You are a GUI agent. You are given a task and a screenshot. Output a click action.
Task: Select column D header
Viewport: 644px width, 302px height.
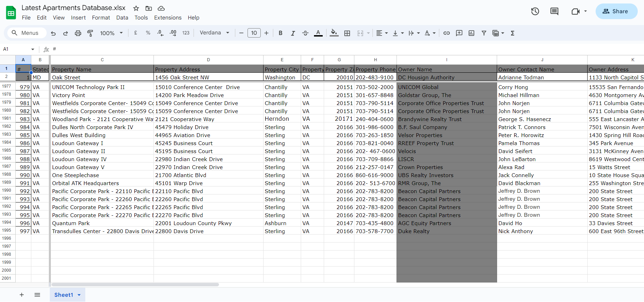[209, 60]
